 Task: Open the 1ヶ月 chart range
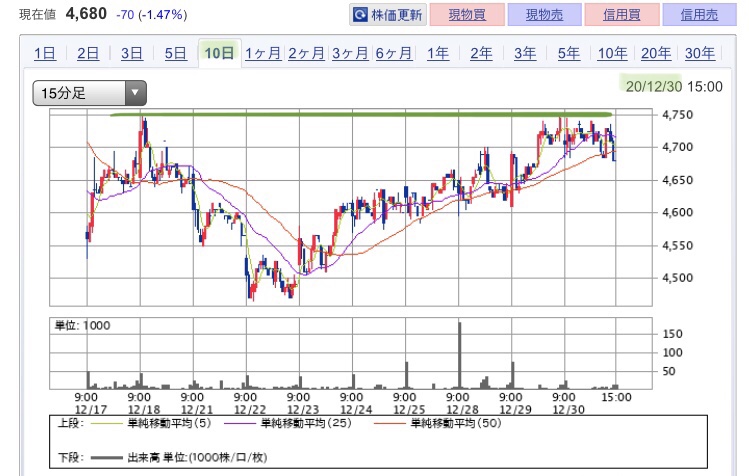tap(263, 53)
